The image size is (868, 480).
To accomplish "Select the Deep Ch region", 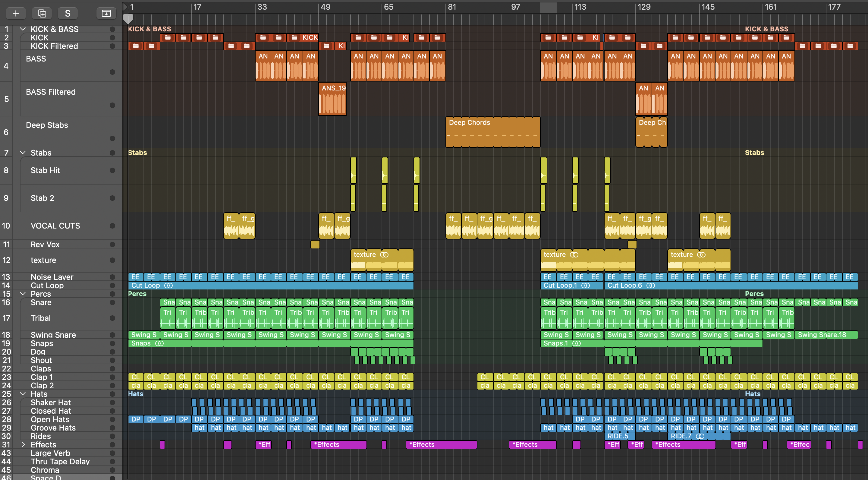I will point(651,132).
